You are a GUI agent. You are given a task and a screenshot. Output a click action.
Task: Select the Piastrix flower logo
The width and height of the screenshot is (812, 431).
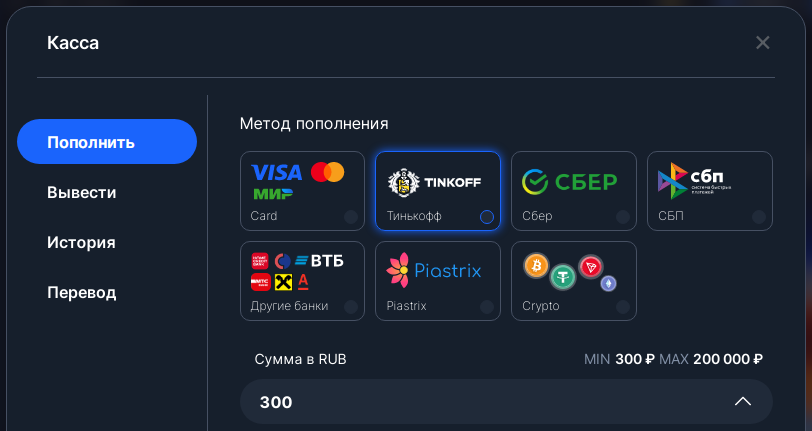pos(398,270)
